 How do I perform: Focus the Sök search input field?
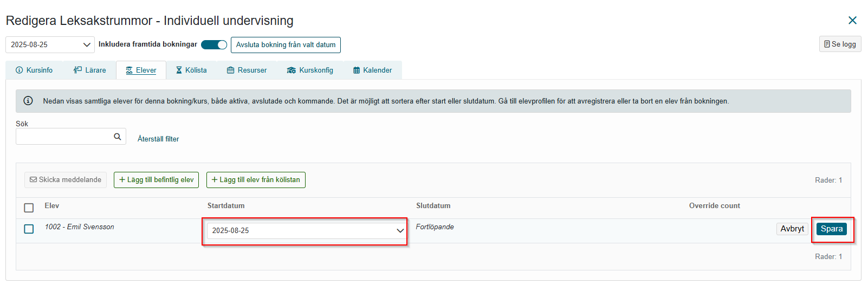pyautogui.click(x=64, y=137)
